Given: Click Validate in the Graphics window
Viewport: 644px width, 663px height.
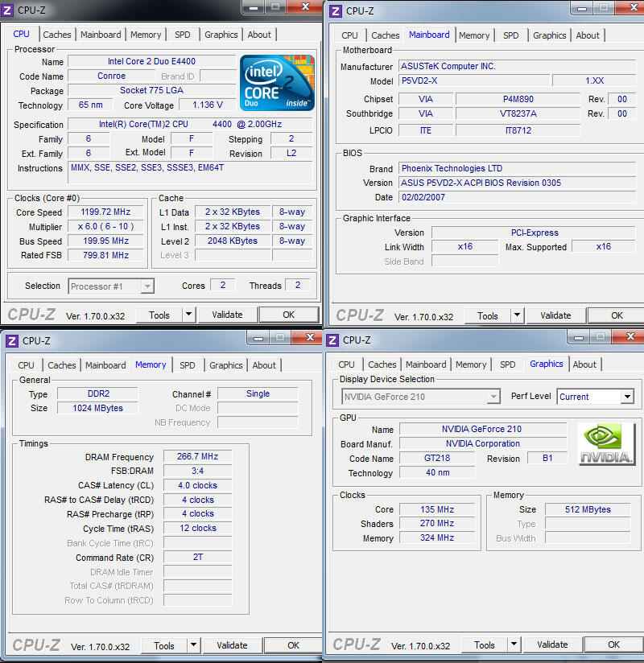Looking at the screenshot, I should 552,644.
